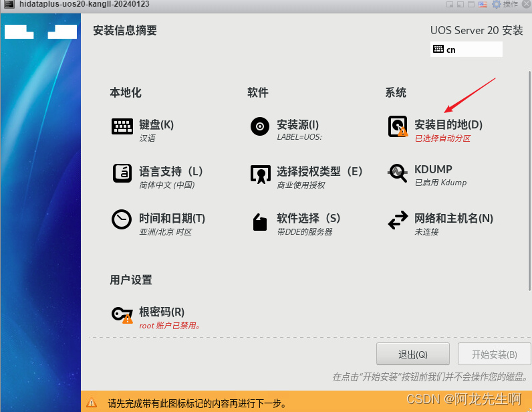Click the 操作 menu in title bar
The image size is (532, 412).
[511, 4]
